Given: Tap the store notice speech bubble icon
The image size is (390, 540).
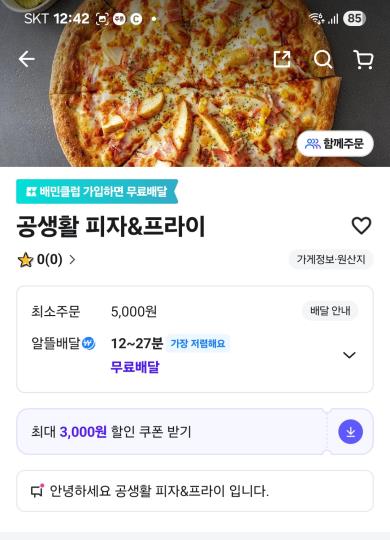Looking at the screenshot, I should tap(37, 491).
